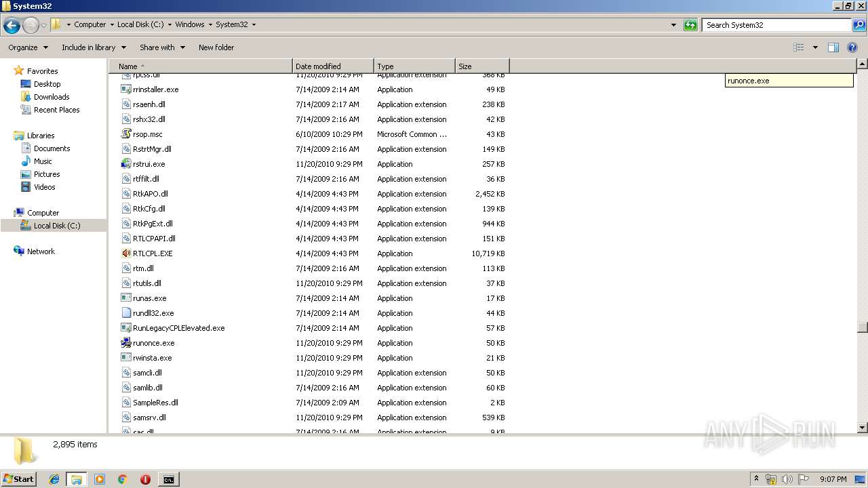868x488 pixels.
Task: Select rwinsta.exe file icon
Action: (x=126, y=358)
